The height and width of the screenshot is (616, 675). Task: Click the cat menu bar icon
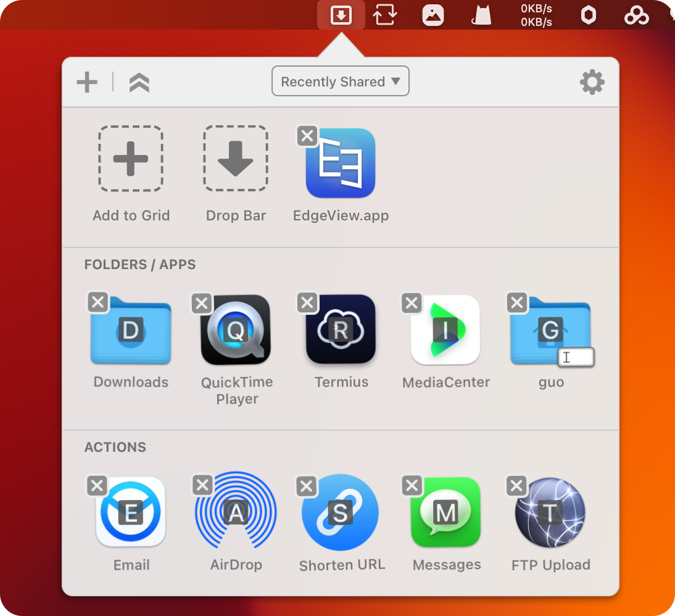pyautogui.click(x=481, y=15)
